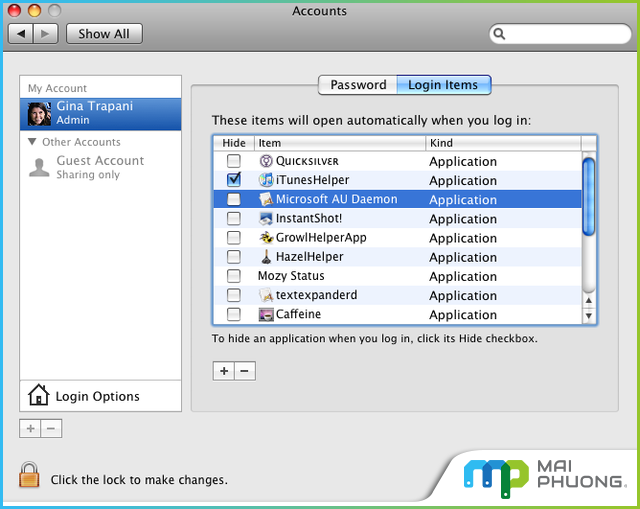Screen dimensions: 640x509
Task: Go back with the left arrow button
Action: pyautogui.click(x=21, y=33)
